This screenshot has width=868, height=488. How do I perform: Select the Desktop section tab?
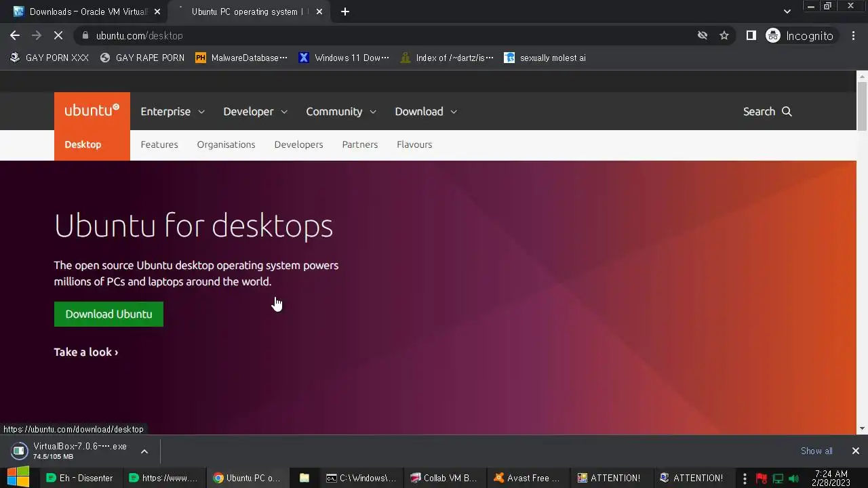[83, 144]
